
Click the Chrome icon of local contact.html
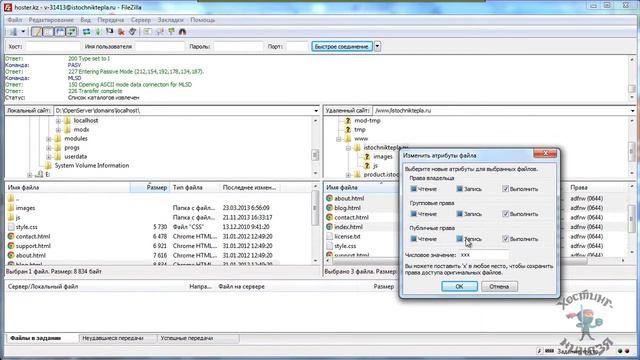pyautogui.click(x=11, y=236)
